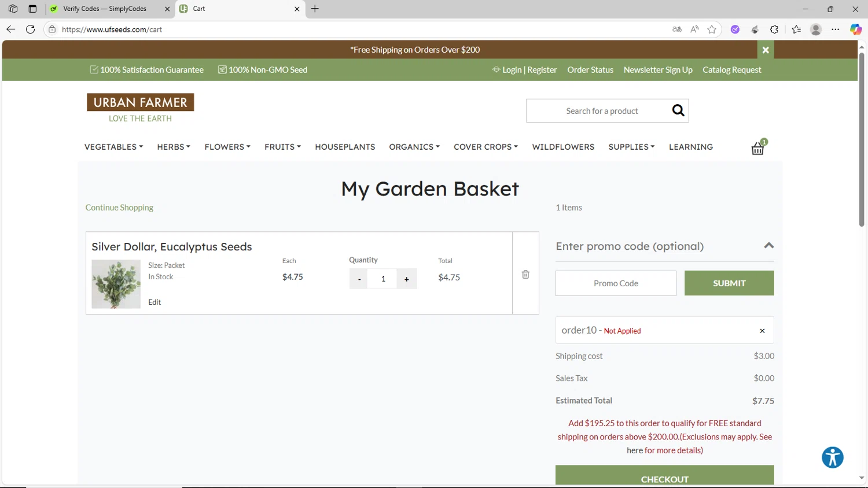Open the Learning page
Image resolution: width=868 pixels, height=488 pixels.
pos(691,147)
